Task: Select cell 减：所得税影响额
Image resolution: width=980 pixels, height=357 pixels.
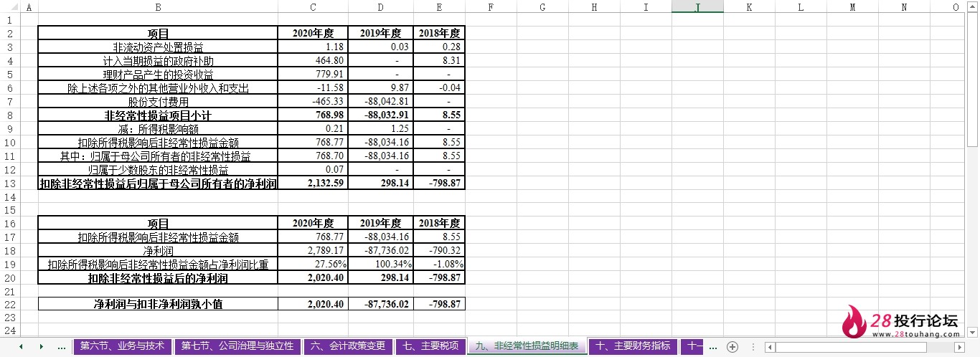Action: pos(158,129)
